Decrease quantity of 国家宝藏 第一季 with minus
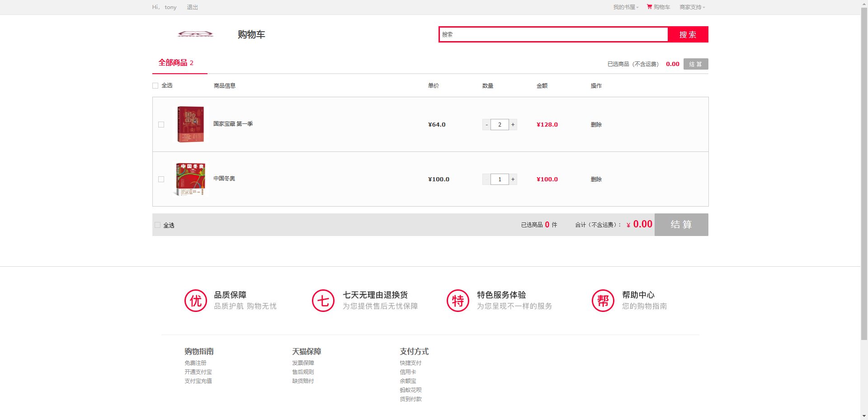Image resolution: width=868 pixels, height=420 pixels. [x=486, y=125]
